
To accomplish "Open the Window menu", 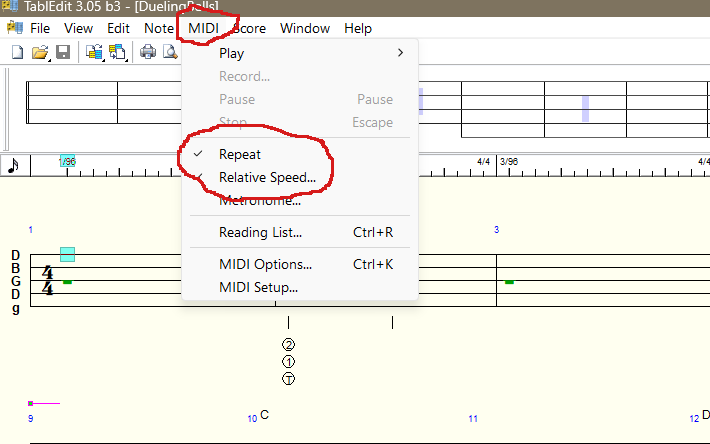I will pos(304,28).
